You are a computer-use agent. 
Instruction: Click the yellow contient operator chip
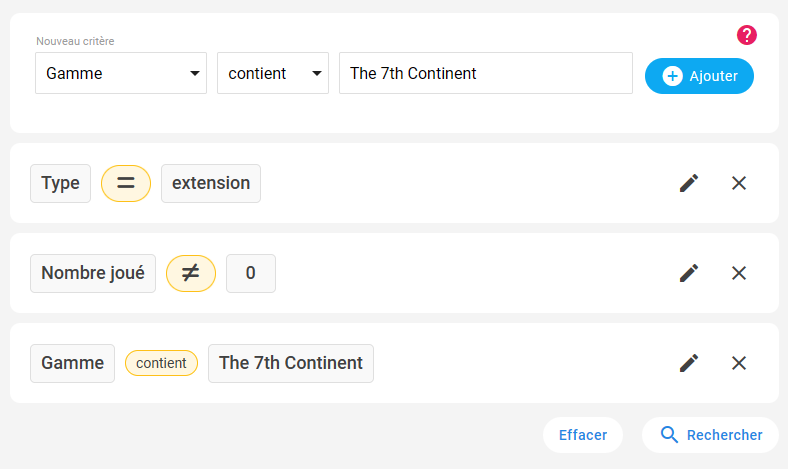tap(161, 363)
